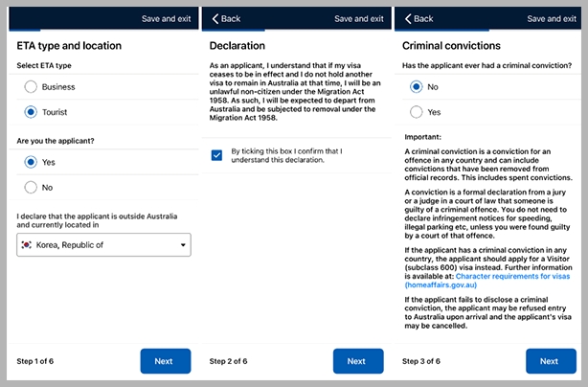Choose Yes for 'Are you the applicant?'

[x=31, y=162]
